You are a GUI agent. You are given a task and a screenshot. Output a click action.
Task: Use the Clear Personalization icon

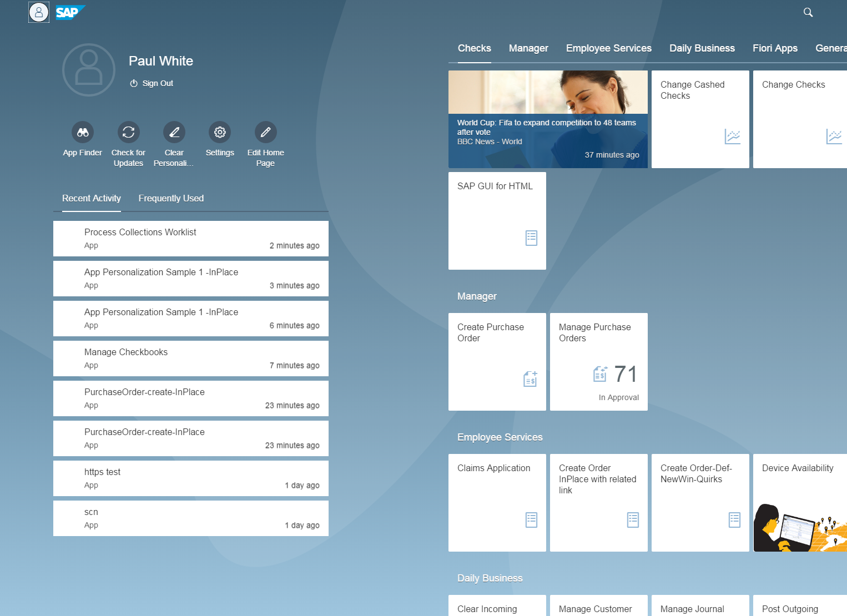[x=174, y=132]
